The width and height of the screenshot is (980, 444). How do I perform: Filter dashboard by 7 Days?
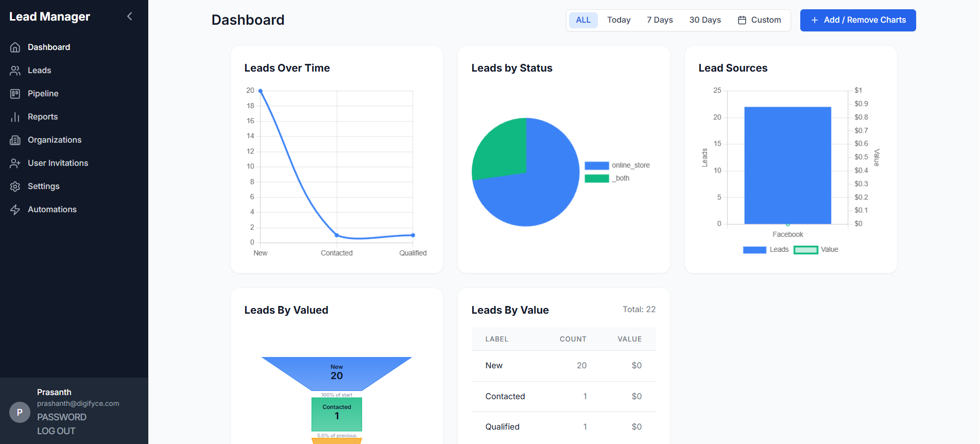660,20
